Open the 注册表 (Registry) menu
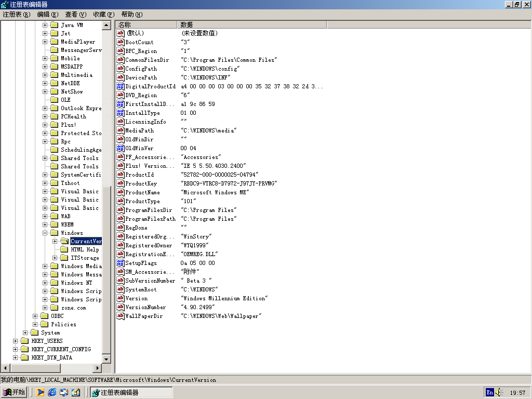Screen dimensions: 532x399 pos(16,15)
